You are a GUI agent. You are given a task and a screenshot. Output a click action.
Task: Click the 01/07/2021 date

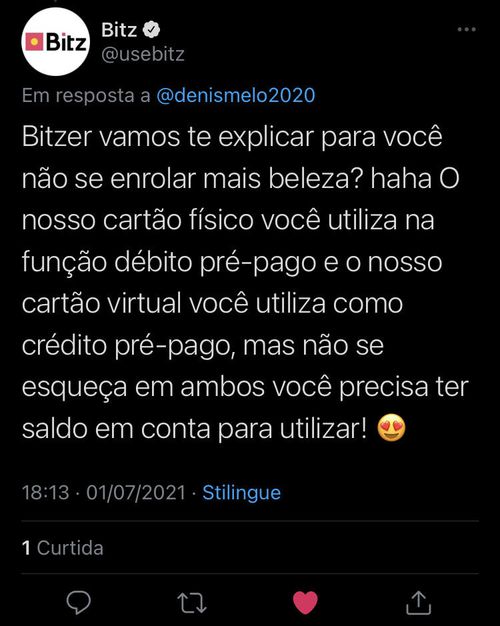[136, 492]
